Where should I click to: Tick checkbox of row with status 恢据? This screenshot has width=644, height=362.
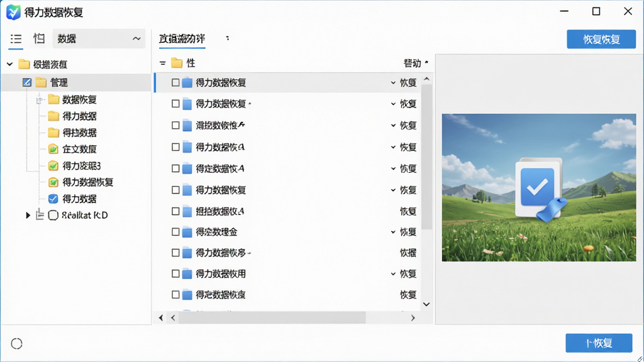tap(175, 253)
